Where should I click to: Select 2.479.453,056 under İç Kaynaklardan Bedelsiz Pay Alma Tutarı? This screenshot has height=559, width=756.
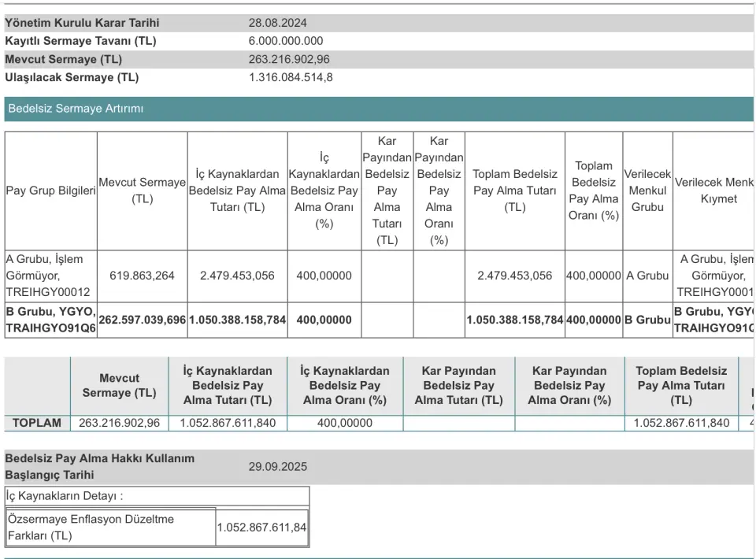coord(237,276)
